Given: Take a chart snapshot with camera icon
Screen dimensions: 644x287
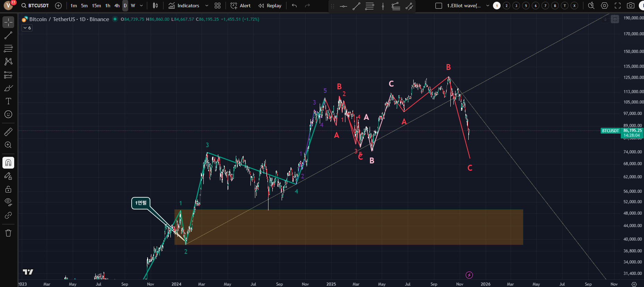Looking at the screenshot, I should point(631,6).
